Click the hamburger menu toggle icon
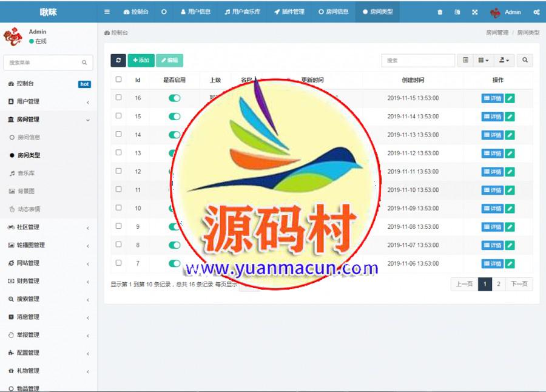The image size is (546, 392). (107, 12)
